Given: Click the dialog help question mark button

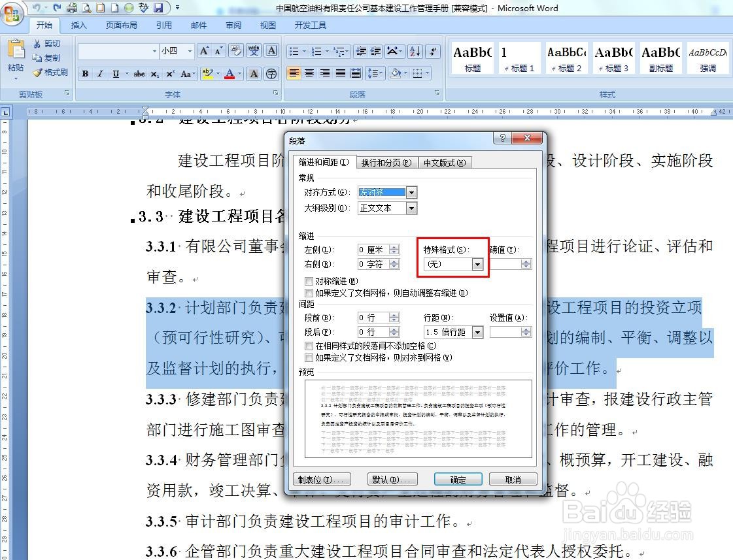Looking at the screenshot, I should [x=503, y=138].
